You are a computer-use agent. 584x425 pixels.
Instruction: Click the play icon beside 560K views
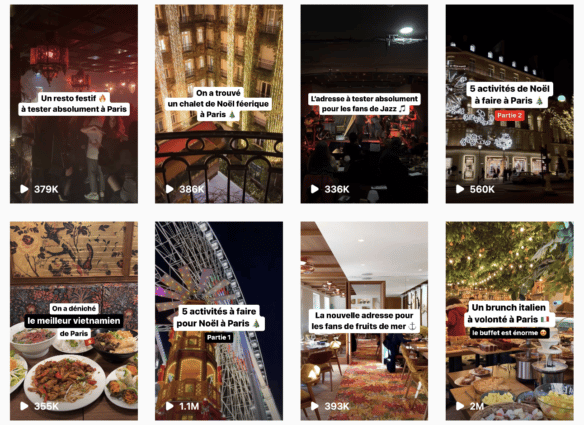click(x=460, y=189)
